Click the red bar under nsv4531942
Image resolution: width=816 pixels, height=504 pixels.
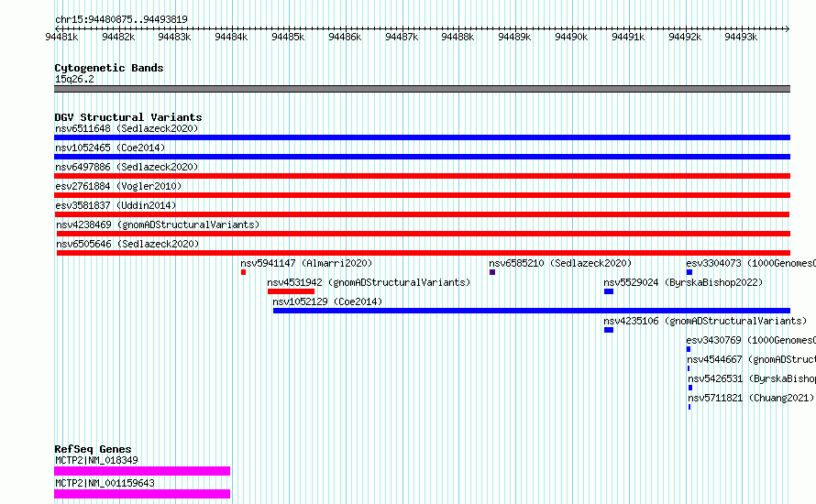coord(291,291)
